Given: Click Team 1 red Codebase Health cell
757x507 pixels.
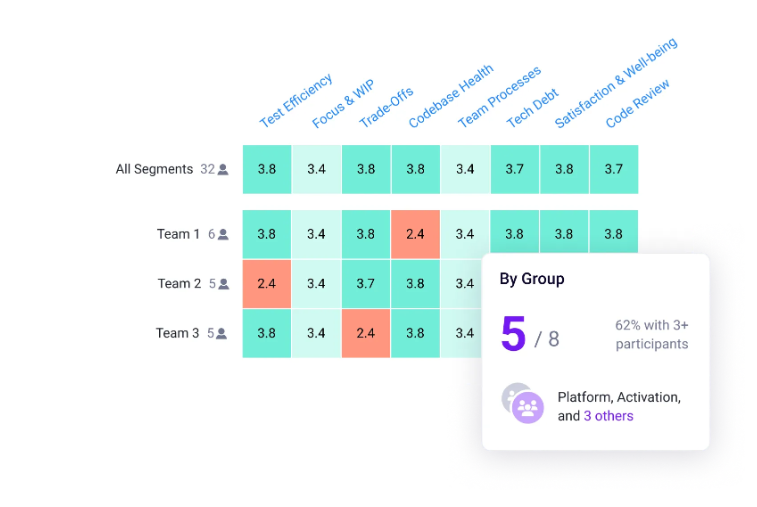Looking at the screenshot, I should click(416, 234).
